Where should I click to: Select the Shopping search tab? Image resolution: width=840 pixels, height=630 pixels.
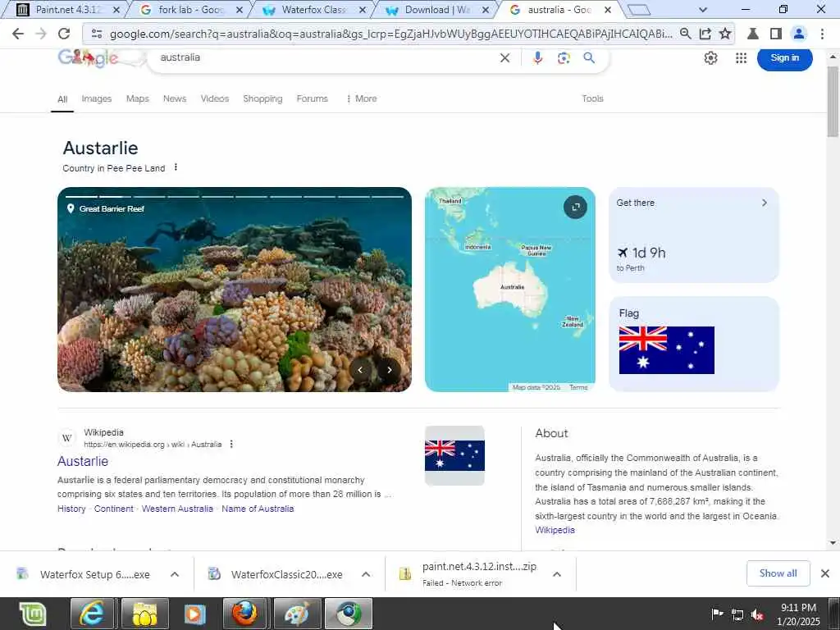(262, 98)
